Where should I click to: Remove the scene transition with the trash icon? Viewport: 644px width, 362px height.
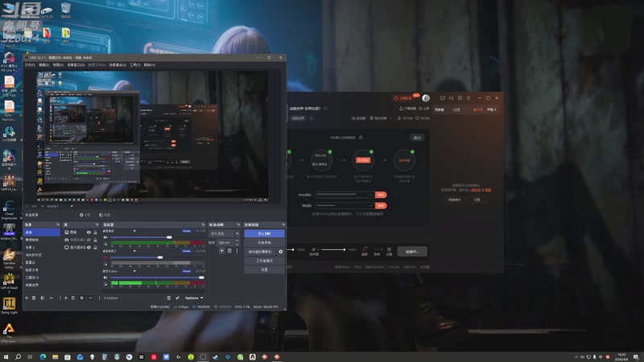coord(229,251)
